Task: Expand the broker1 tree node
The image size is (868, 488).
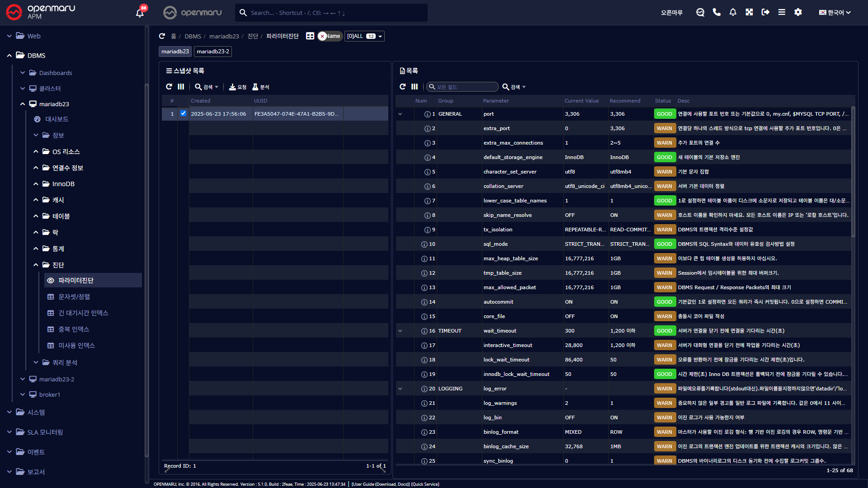Action: pyautogui.click(x=23, y=394)
